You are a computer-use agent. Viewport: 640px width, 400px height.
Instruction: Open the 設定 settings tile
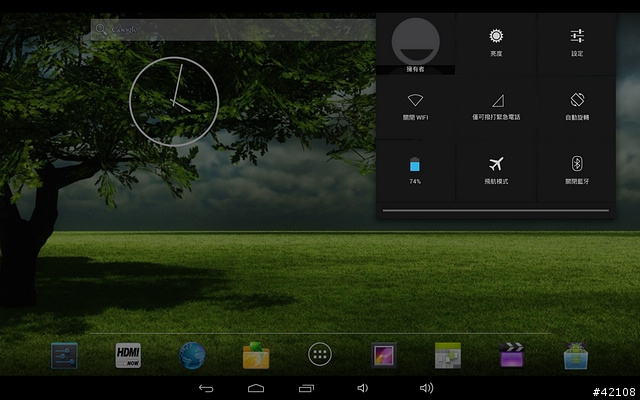577,44
